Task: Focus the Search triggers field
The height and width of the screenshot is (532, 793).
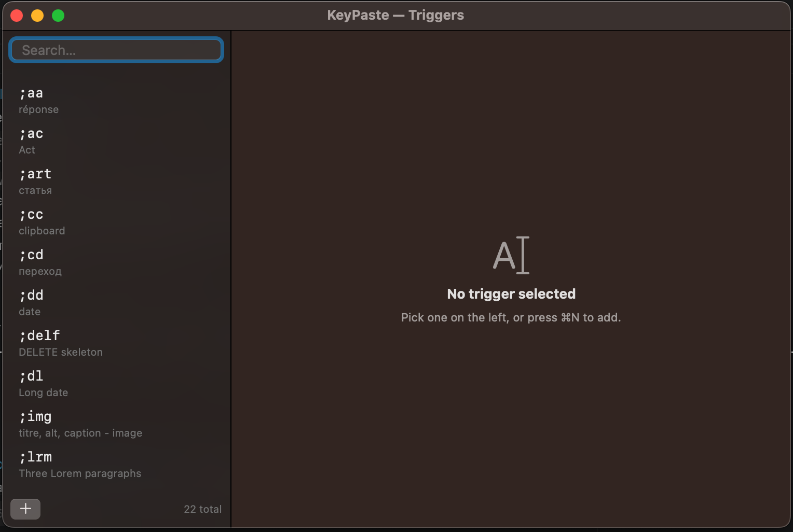Action: [116, 50]
